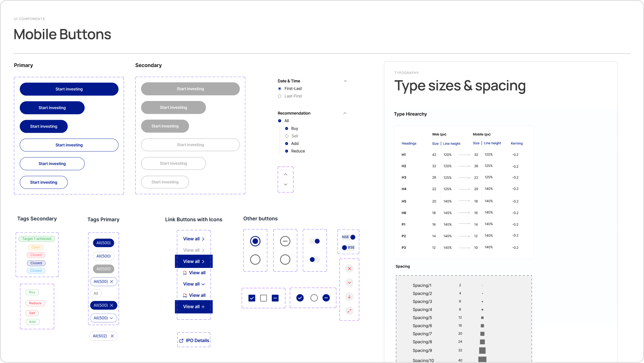Open the All(500) dropdown tag with chevron

103,318
